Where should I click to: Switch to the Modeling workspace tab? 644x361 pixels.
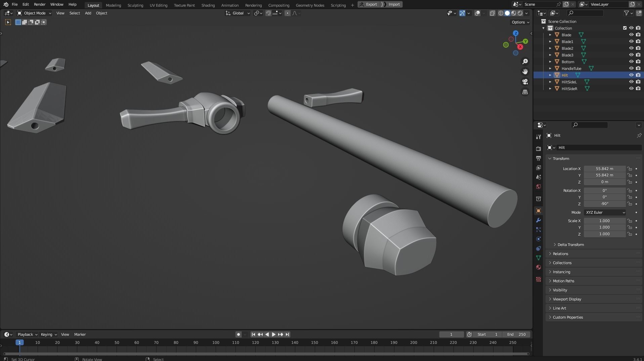click(x=113, y=5)
